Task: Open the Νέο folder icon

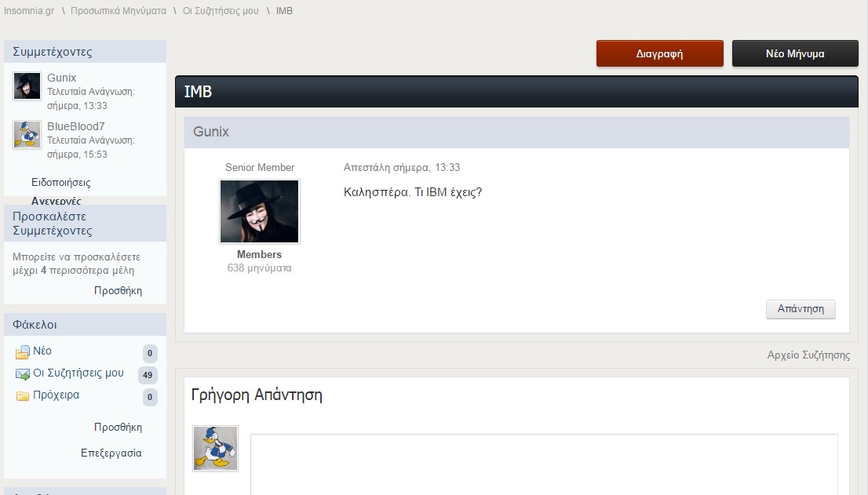Action: point(22,352)
